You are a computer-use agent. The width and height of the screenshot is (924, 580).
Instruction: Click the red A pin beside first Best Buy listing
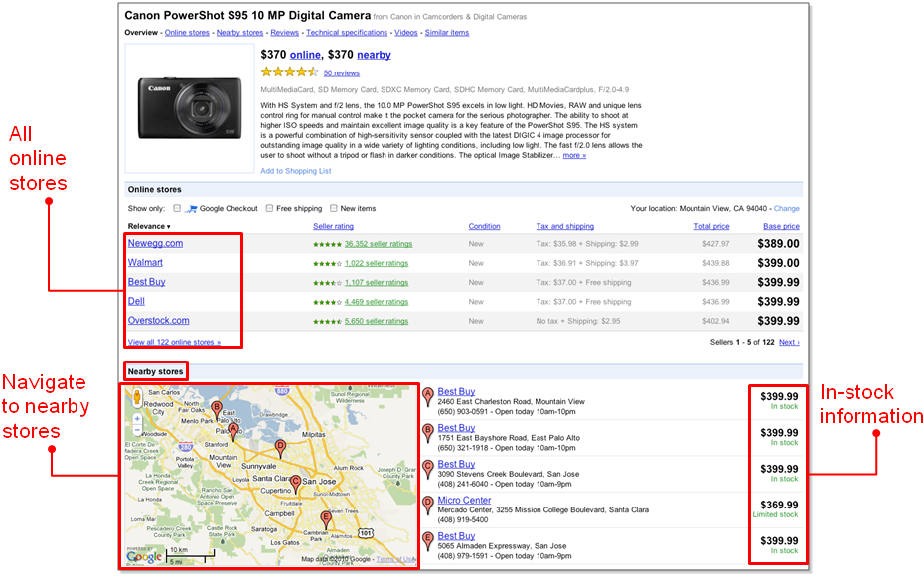pos(428,396)
